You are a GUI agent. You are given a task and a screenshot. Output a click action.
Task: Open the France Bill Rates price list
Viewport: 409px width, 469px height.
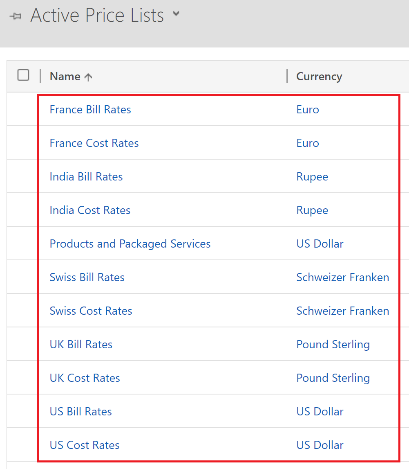90,109
